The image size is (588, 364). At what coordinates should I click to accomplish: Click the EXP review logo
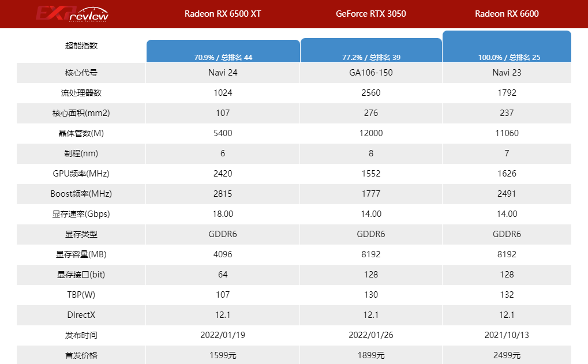point(72,14)
